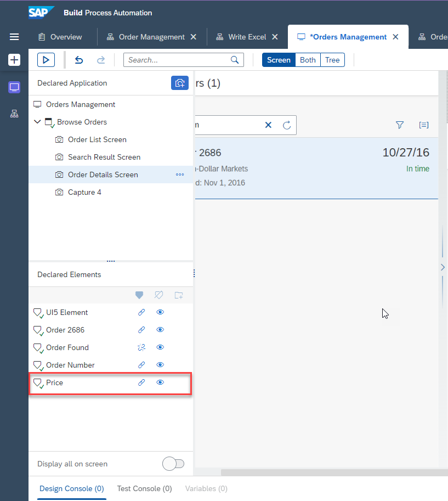Click the order 2686 list item in preview
Screen dimensions: 448x501
316,168
